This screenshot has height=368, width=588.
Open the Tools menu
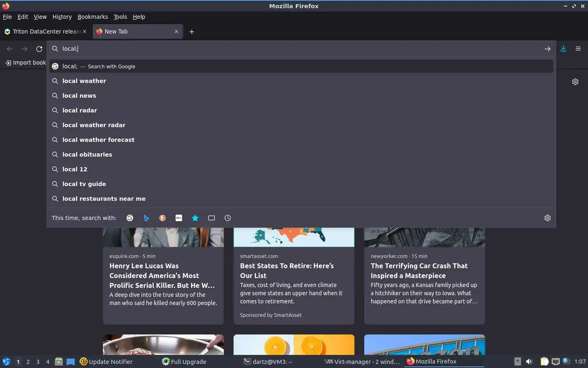[120, 17]
